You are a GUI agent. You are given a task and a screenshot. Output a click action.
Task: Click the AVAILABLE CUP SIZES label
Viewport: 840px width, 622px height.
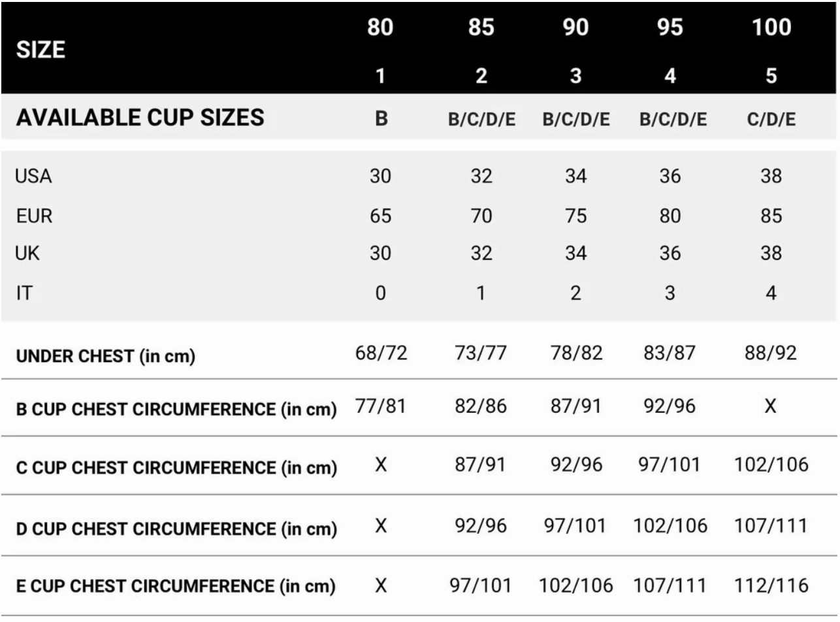point(140,118)
